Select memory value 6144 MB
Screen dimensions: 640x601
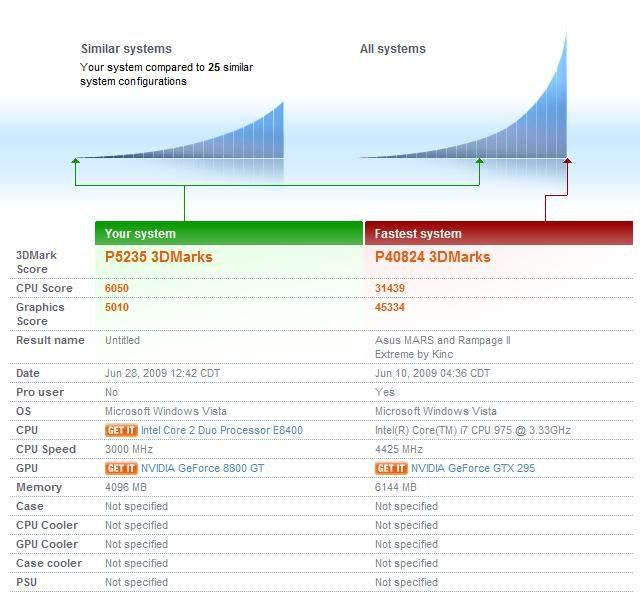coord(396,487)
